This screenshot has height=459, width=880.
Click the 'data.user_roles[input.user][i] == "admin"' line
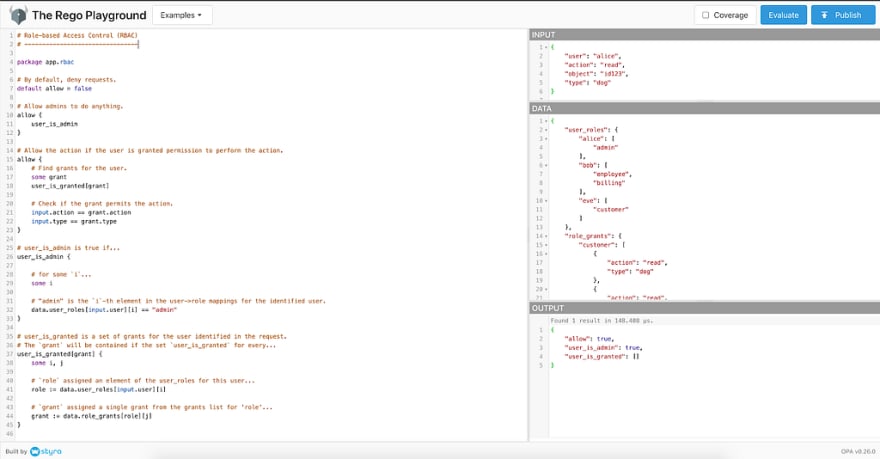pos(104,310)
